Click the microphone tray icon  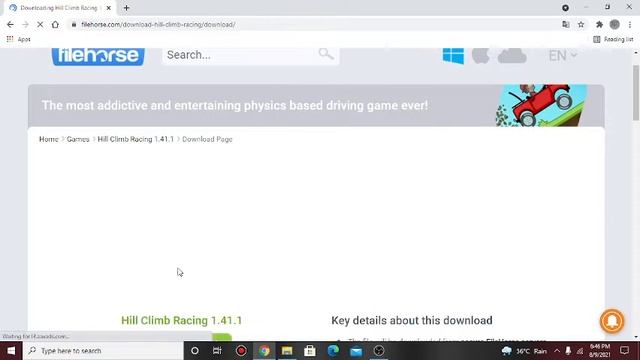coord(568,351)
